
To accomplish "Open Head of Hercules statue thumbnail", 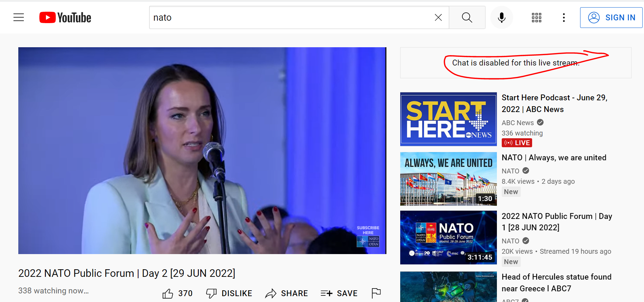I will click(x=449, y=287).
